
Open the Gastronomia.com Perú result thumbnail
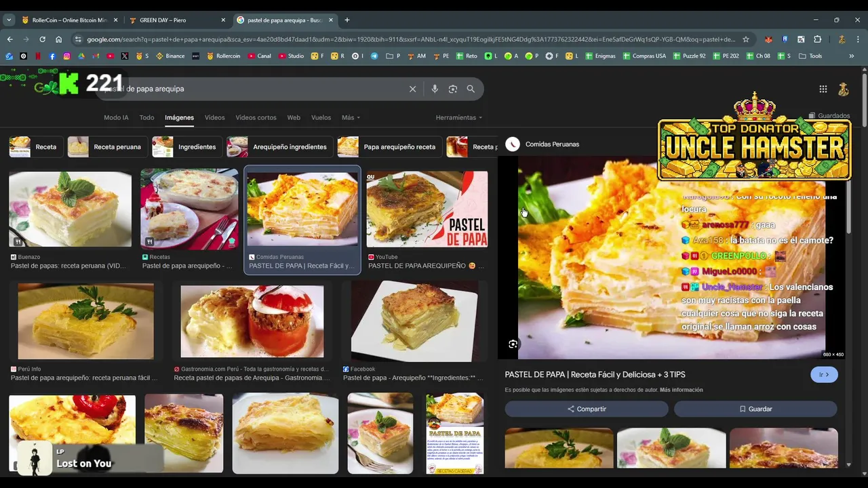(x=252, y=321)
